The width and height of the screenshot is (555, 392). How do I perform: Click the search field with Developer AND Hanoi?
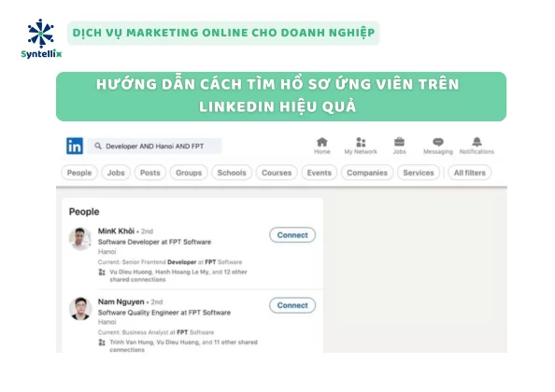[x=155, y=146]
